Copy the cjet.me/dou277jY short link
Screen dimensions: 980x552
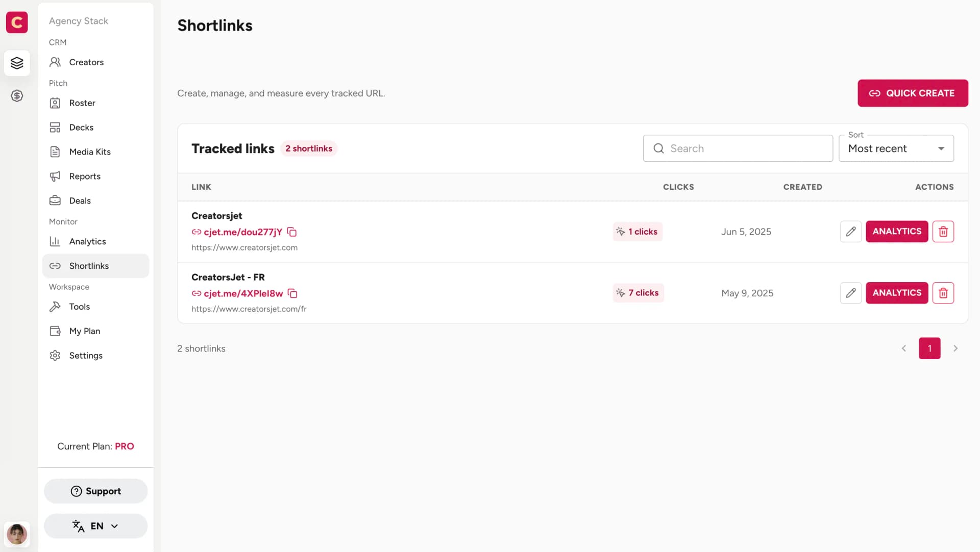pos(292,232)
